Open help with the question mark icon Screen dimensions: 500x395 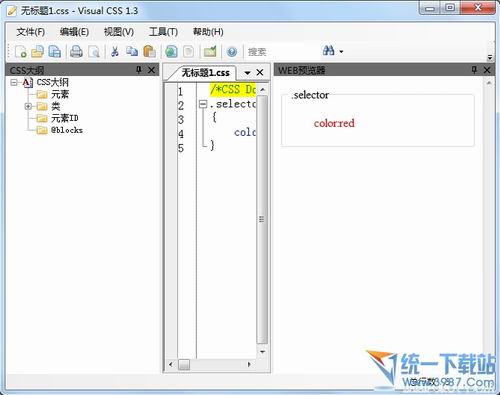(x=232, y=52)
